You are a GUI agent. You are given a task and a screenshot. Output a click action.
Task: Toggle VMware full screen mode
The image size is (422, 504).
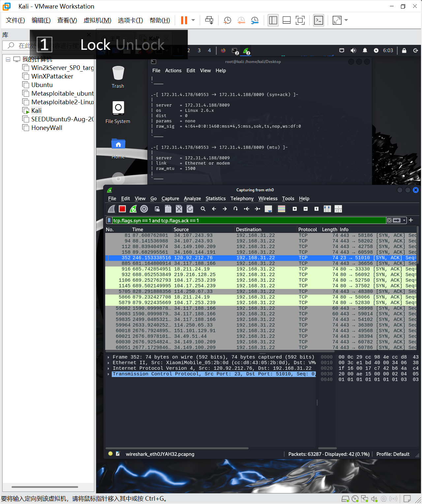[300, 20]
